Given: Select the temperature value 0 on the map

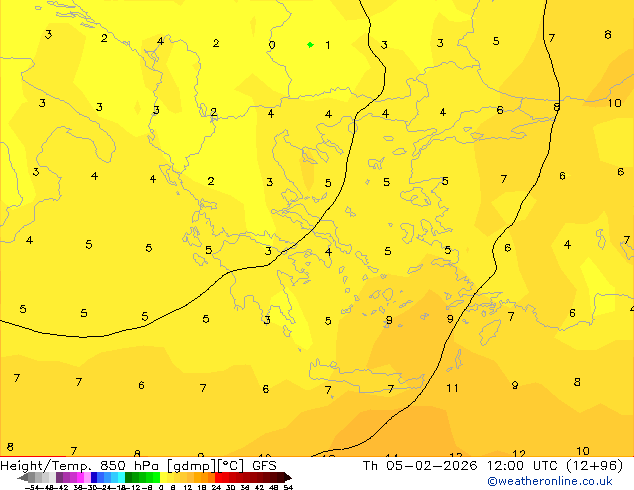Looking at the screenshot, I should [x=272, y=45].
